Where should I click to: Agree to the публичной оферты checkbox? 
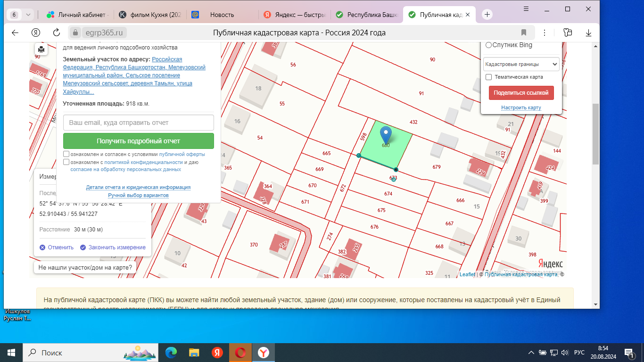click(66, 154)
